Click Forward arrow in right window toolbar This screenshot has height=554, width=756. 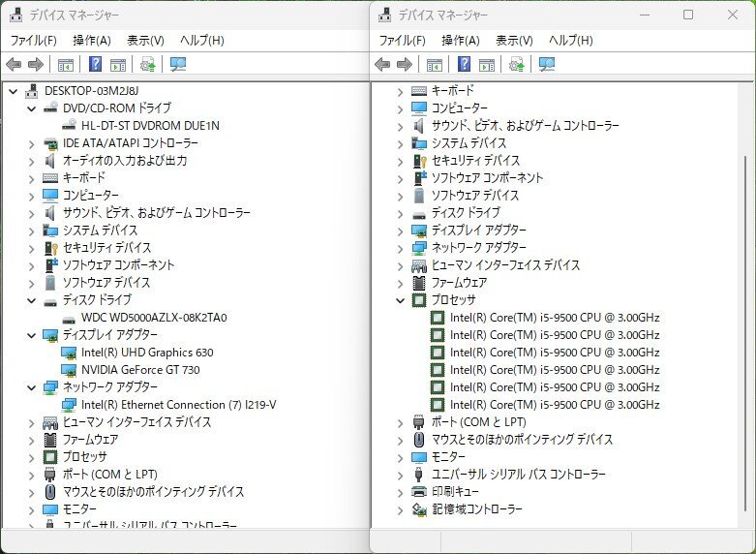pyautogui.click(x=405, y=64)
